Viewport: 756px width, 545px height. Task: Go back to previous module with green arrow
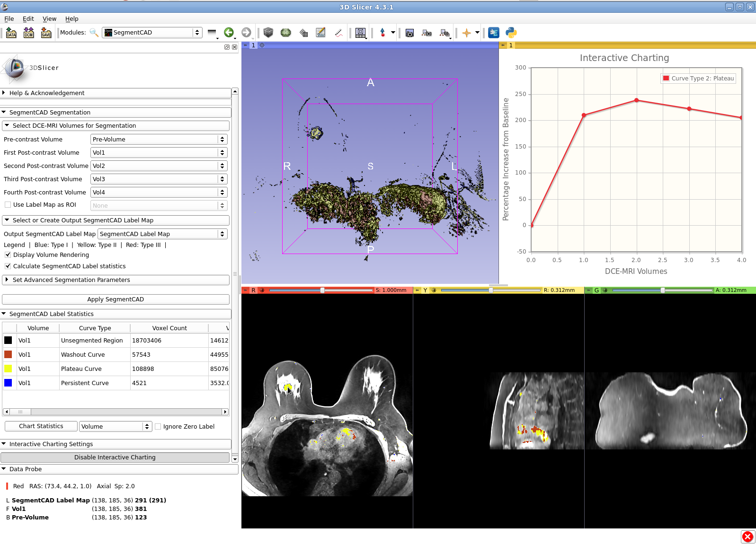point(229,32)
